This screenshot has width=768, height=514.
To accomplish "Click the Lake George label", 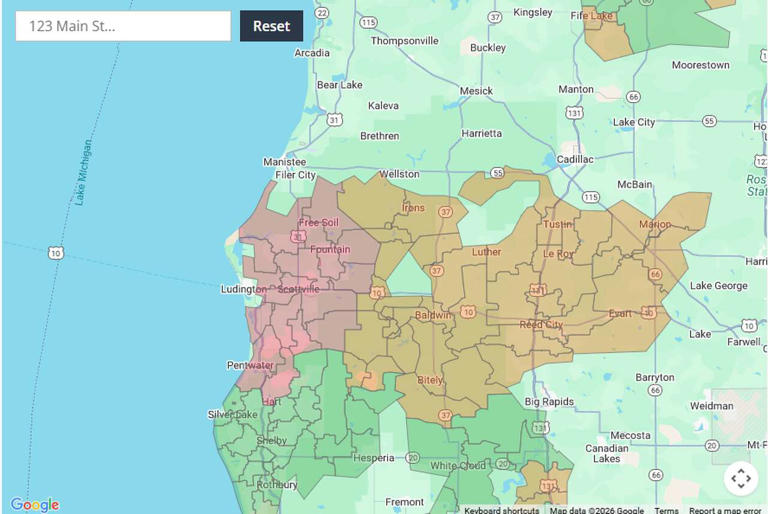I will pyautogui.click(x=719, y=286).
